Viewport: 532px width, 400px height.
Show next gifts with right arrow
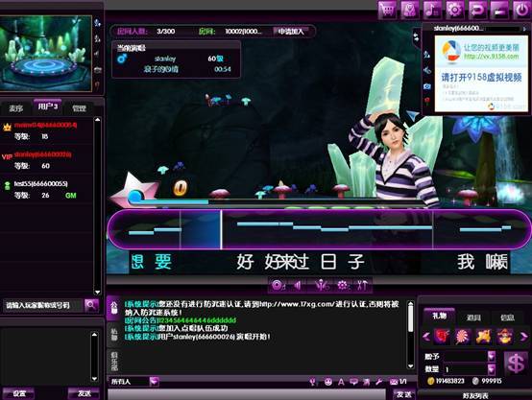pyautogui.click(x=523, y=337)
